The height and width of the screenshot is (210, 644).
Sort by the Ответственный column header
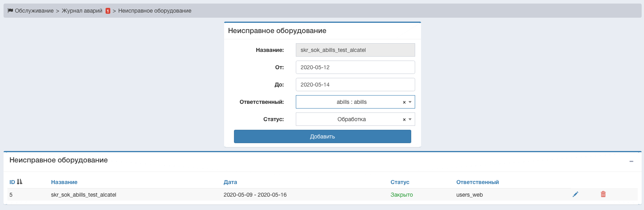pos(477,182)
